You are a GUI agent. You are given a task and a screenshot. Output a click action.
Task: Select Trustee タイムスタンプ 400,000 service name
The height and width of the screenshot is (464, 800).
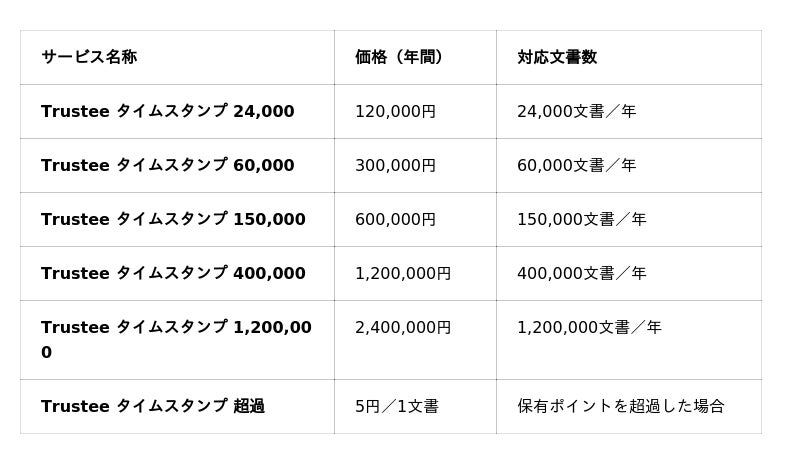173,273
